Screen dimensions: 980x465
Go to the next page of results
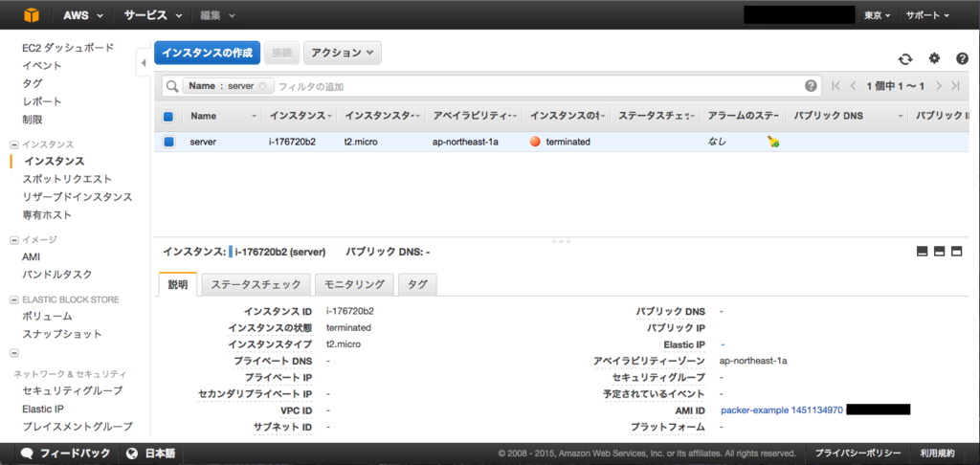940,86
